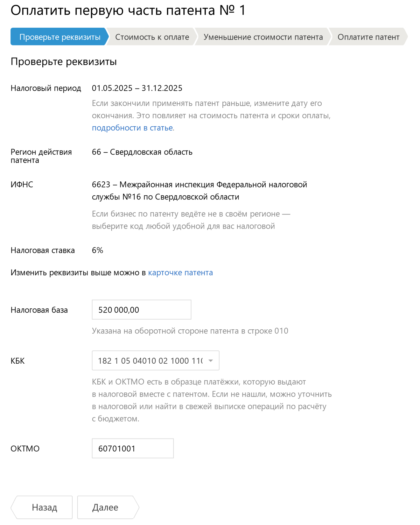Click the 'Проверьте реквизиты' step tab
The width and height of the screenshot is (420, 525).
pos(59,37)
